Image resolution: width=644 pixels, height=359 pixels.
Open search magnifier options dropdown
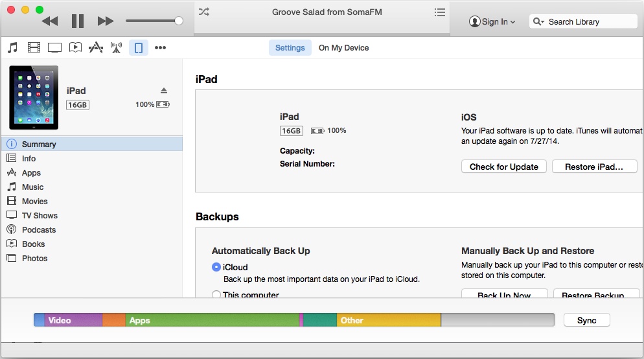[538, 22]
